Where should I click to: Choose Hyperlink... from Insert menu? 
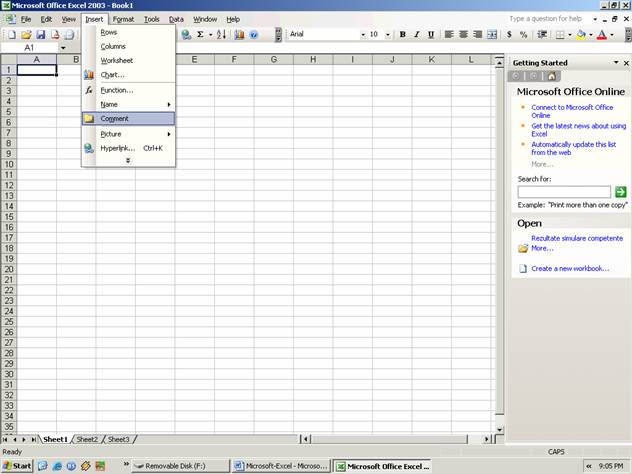[128, 148]
